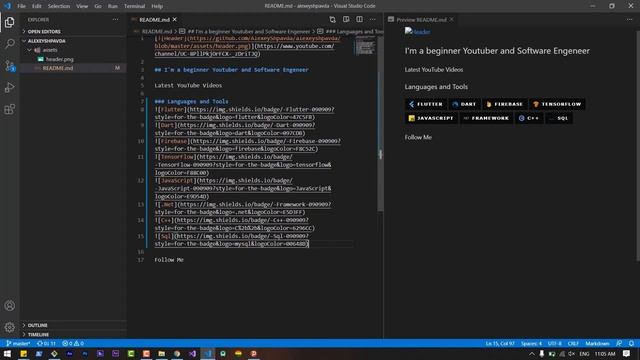Click Open Preview to the Side icon
The height and width of the screenshot is (360, 640).
pos(346,20)
